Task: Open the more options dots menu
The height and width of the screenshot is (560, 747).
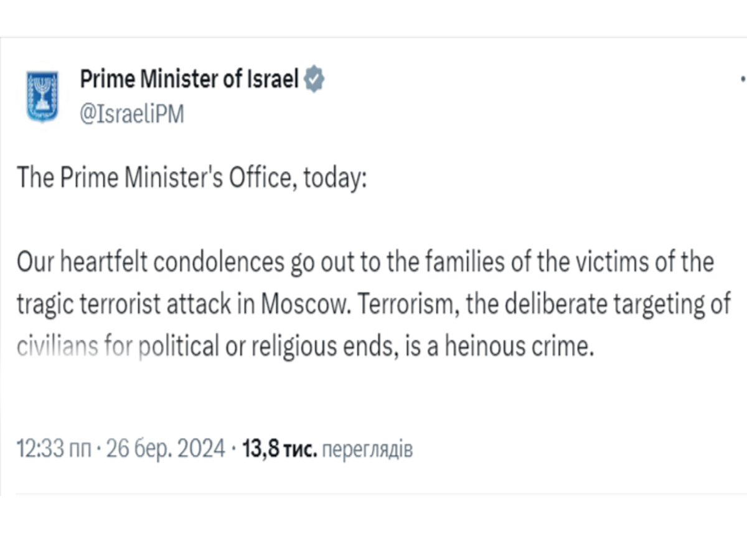Action: pyautogui.click(x=742, y=80)
